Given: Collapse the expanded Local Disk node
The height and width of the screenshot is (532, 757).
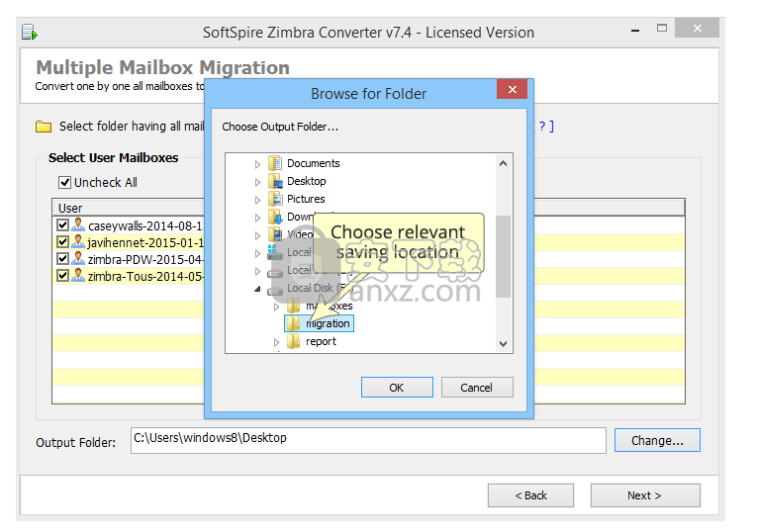Looking at the screenshot, I should point(257,289).
